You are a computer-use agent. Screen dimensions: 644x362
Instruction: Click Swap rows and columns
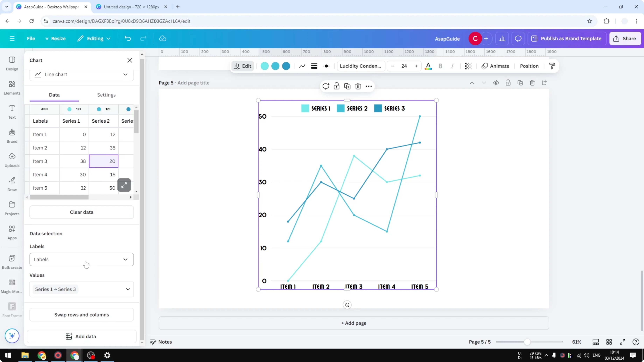[82, 315]
